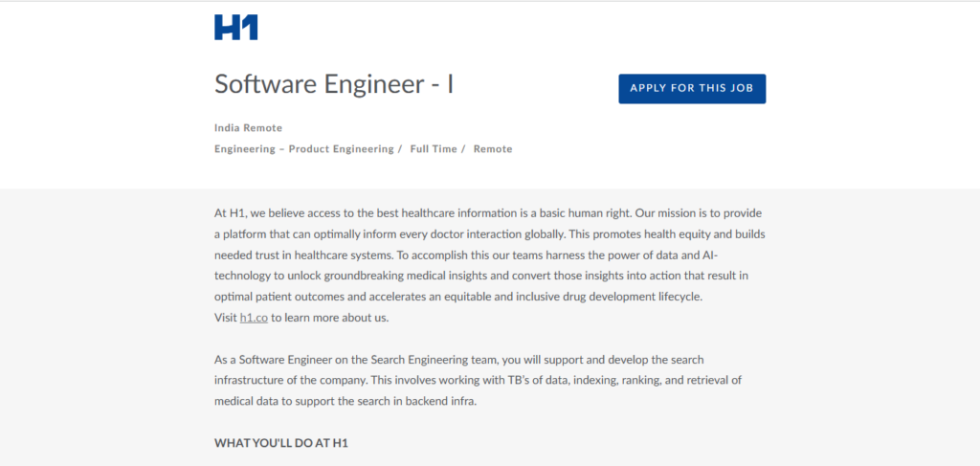Open the h1.co link
The height and width of the screenshot is (466, 980).
pos(254,318)
